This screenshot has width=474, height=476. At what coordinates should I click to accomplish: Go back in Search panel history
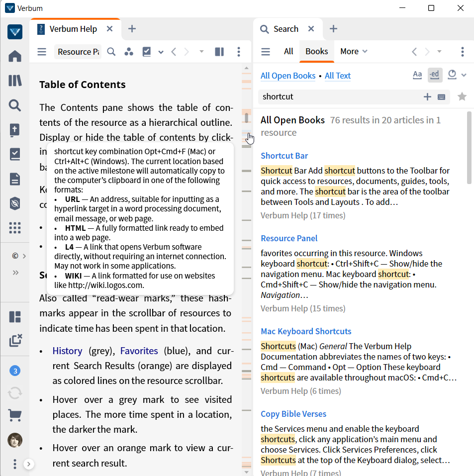tap(414, 52)
